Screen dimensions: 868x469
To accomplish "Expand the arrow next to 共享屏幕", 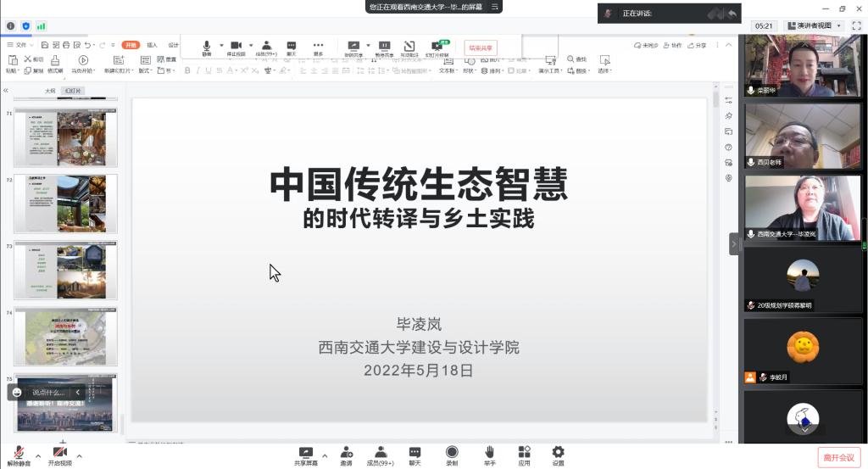I will tap(325, 455).
